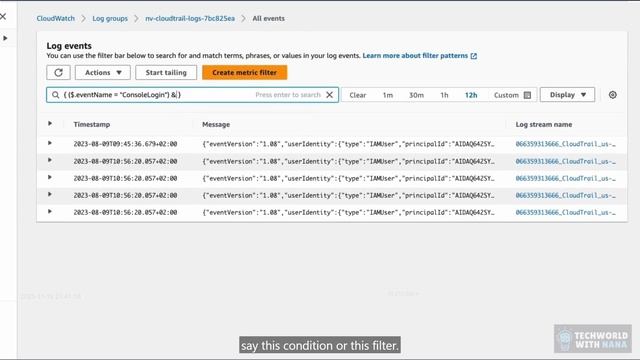Click the Timestamp column header
640x360 pixels.
click(91, 124)
